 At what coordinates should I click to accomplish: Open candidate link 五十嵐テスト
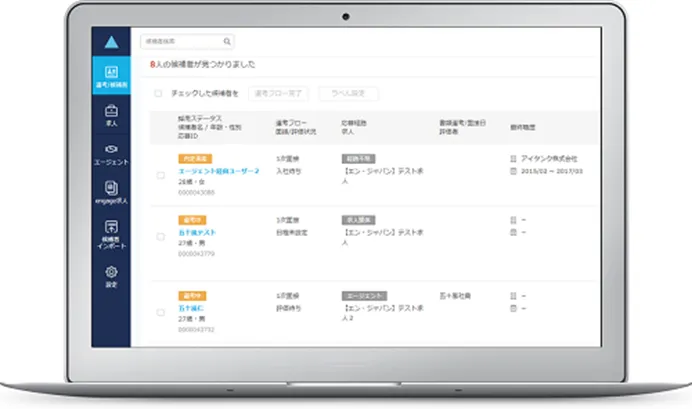(197, 232)
